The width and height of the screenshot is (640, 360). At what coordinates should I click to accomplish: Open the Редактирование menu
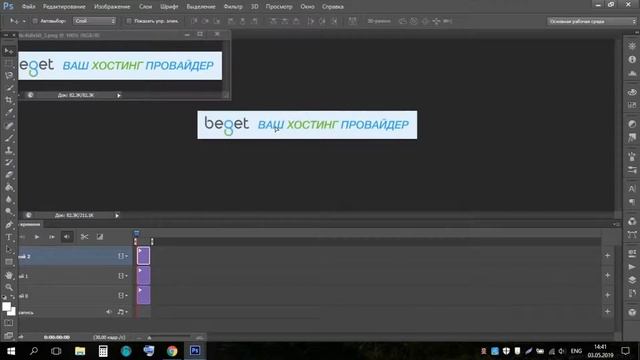tap(64, 7)
